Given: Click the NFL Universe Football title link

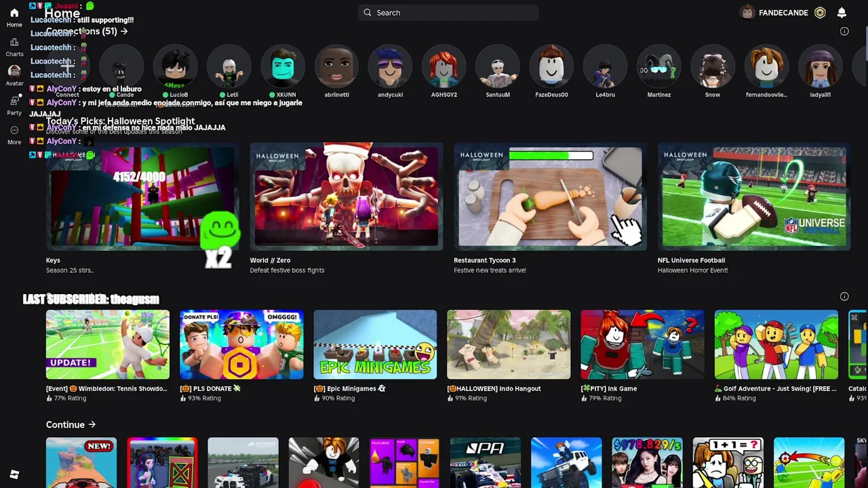Looking at the screenshot, I should (691, 260).
